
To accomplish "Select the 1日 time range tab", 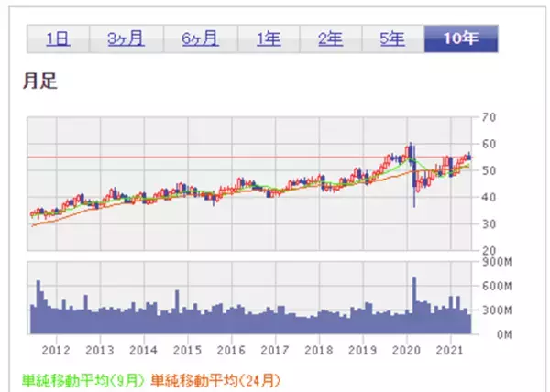I will tap(57, 39).
